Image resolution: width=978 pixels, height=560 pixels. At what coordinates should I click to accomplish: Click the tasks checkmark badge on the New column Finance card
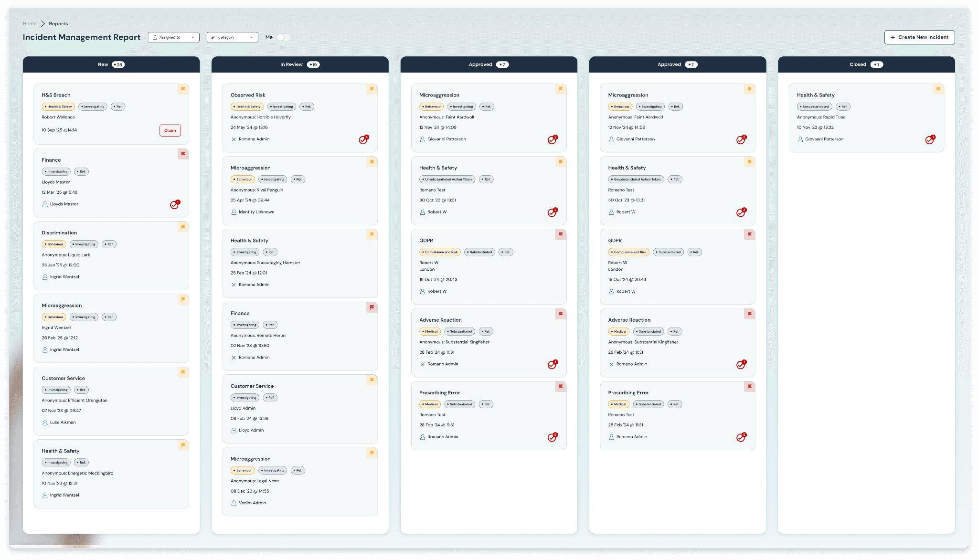click(174, 205)
